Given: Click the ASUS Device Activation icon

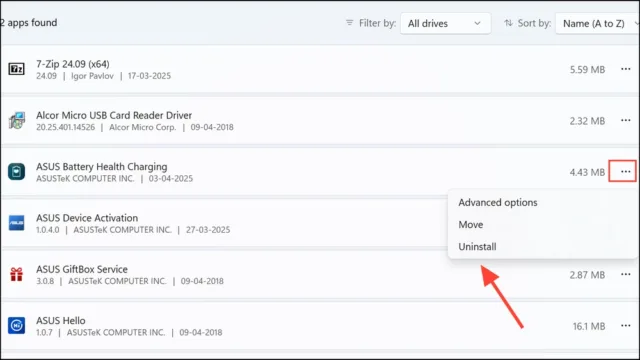Looking at the screenshot, I should click(x=16, y=223).
